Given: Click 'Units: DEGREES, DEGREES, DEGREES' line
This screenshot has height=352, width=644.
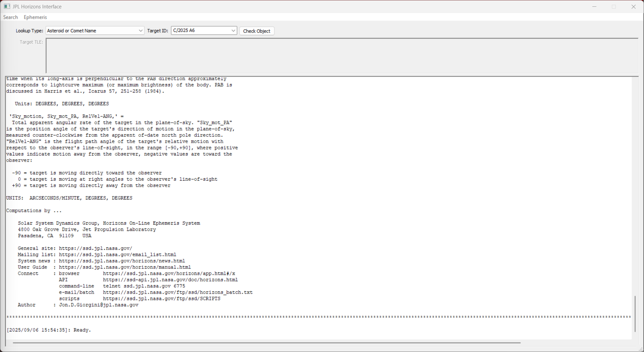Looking at the screenshot, I should [x=62, y=104].
